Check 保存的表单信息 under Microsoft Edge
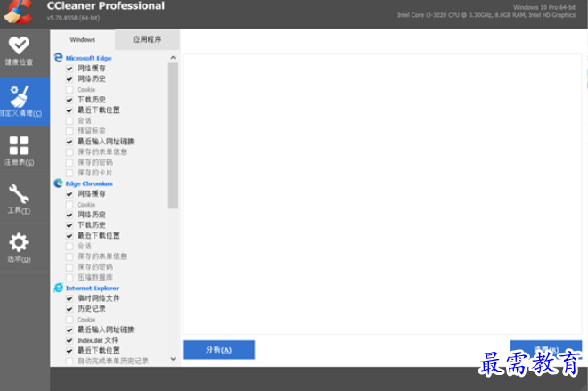 tap(69, 152)
